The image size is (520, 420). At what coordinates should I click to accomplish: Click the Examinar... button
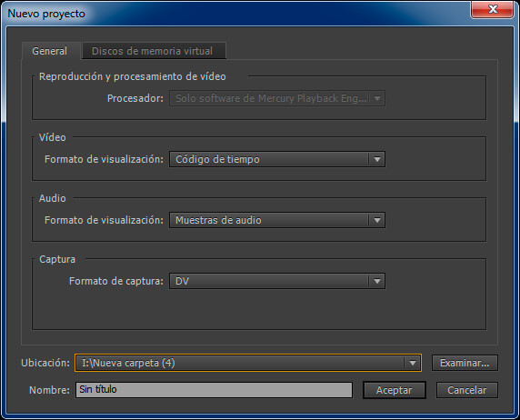(x=465, y=363)
